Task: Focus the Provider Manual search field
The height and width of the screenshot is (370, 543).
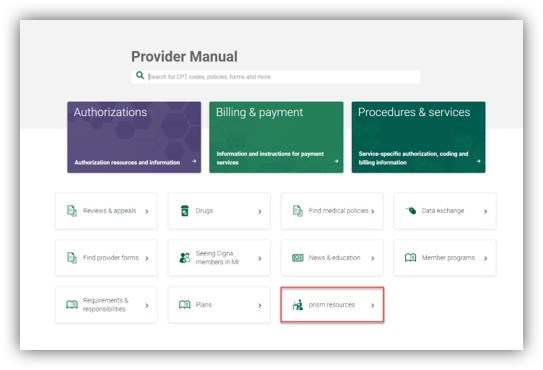Action: click(x=276, y=77)
